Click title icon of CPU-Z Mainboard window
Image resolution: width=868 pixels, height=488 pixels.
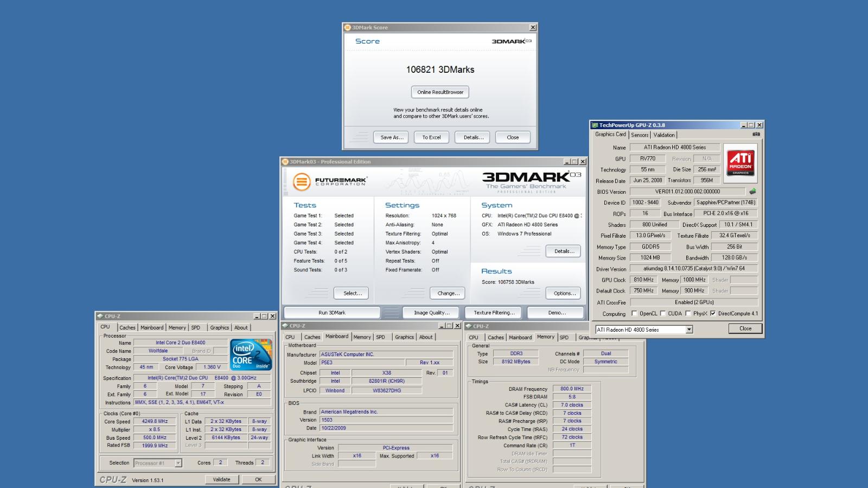[285, 326]
